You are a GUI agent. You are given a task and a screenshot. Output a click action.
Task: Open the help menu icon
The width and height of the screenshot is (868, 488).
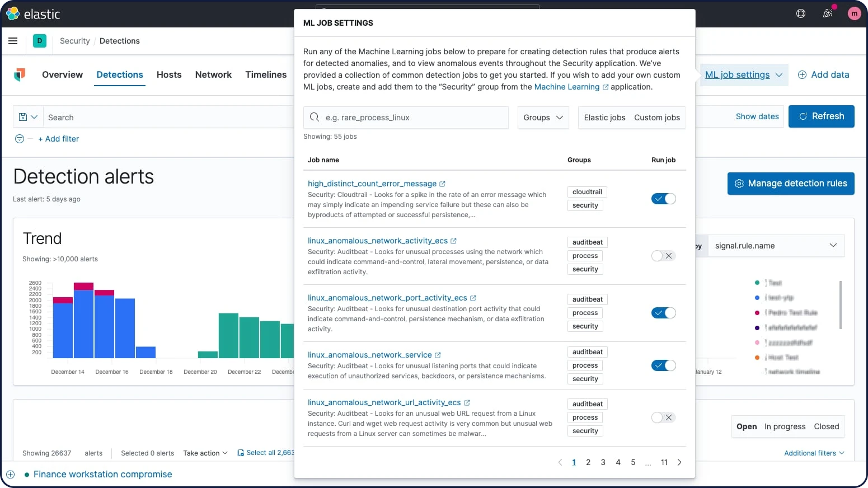801,13
